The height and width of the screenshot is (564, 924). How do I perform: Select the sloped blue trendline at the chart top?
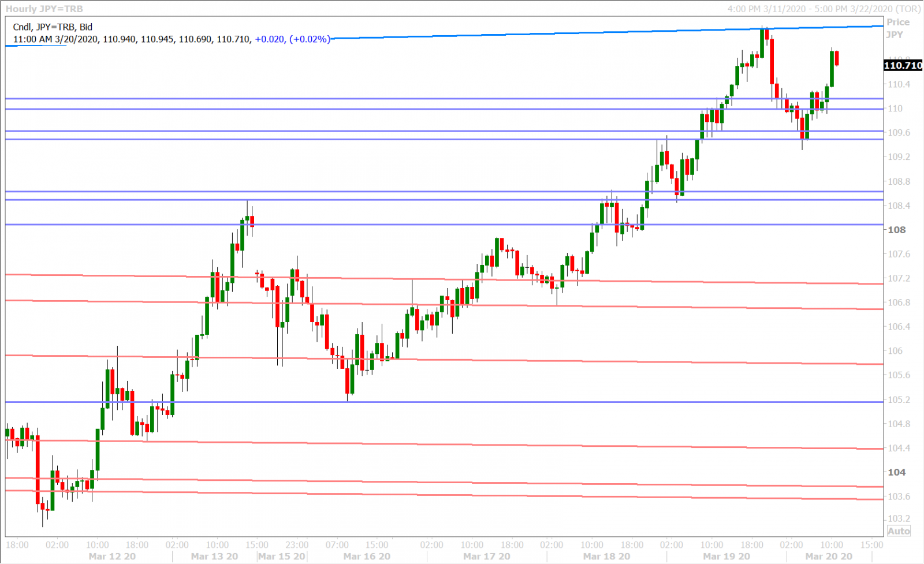point(577,33)
